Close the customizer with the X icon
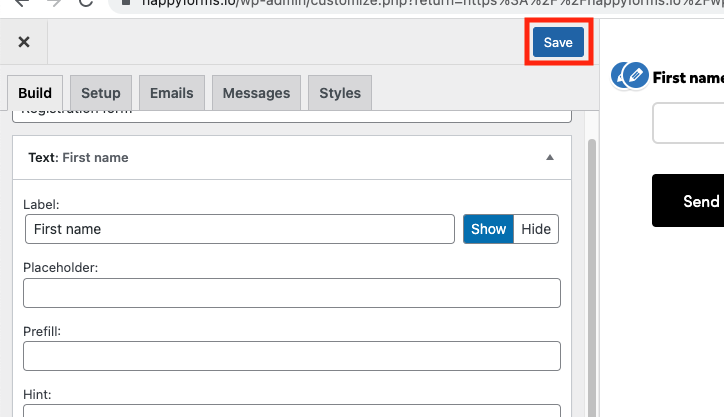 24,42
